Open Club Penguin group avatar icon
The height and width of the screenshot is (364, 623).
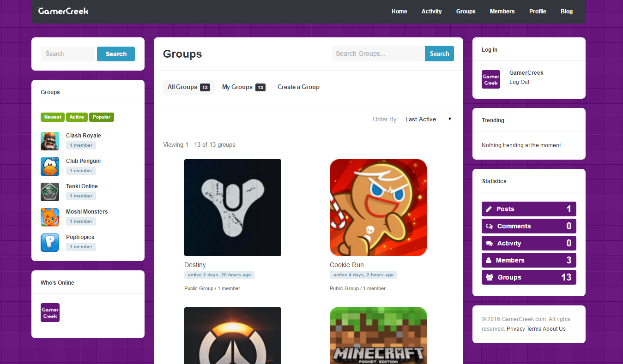coord(50,166)
